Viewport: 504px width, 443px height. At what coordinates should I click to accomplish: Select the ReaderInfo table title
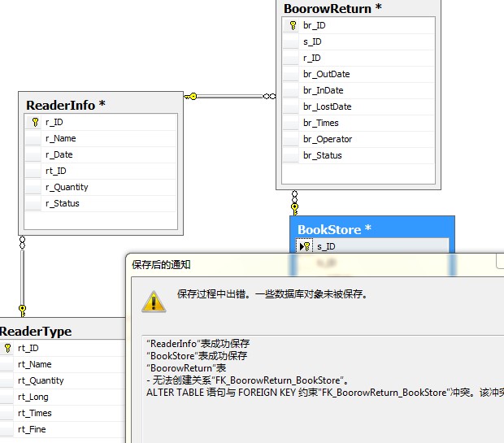point(66,105)
